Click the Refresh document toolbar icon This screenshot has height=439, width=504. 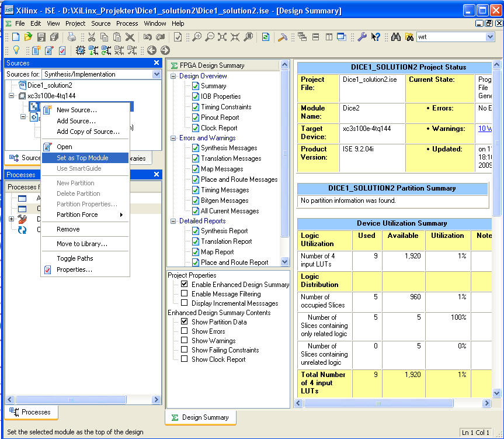click(x=266, y=37)
